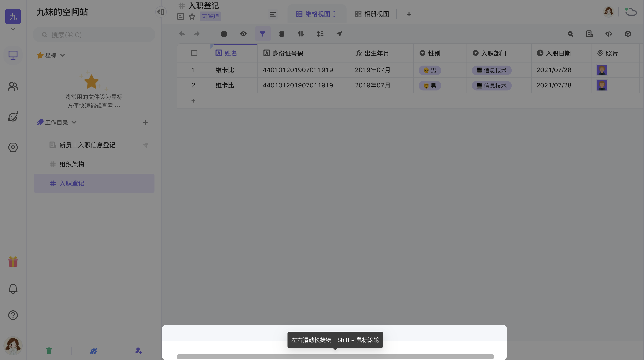Open the filter funnel tool
Viewport: 644px width, 360px height.
point(263,34)
